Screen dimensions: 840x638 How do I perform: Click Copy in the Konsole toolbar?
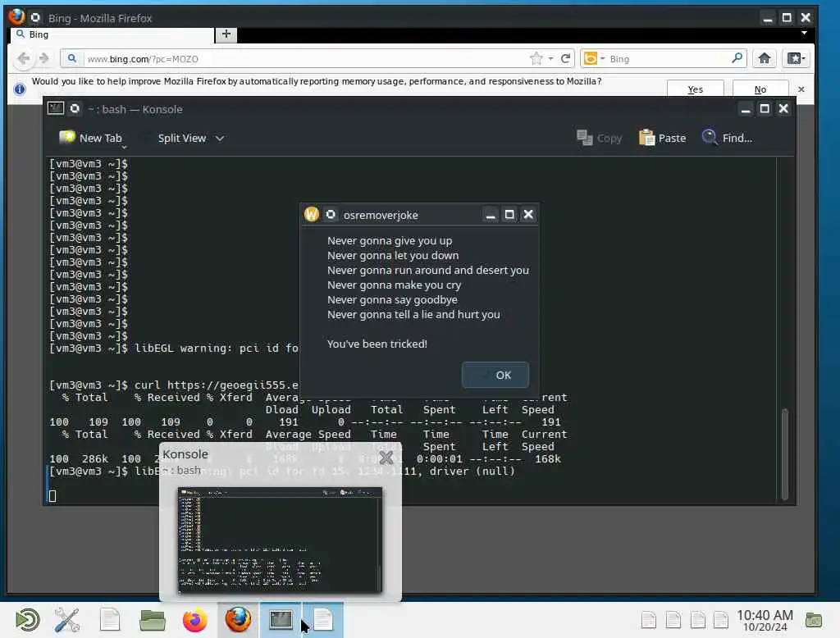click(599, 139)
